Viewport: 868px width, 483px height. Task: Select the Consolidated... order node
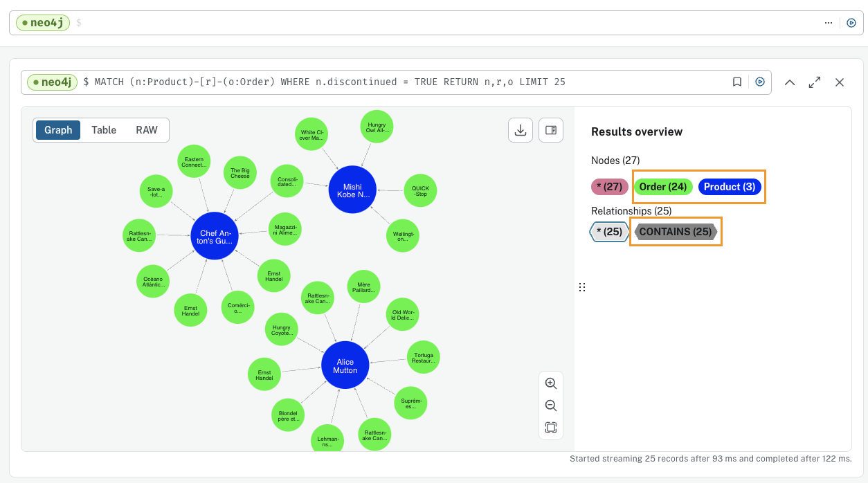(287, 181)
